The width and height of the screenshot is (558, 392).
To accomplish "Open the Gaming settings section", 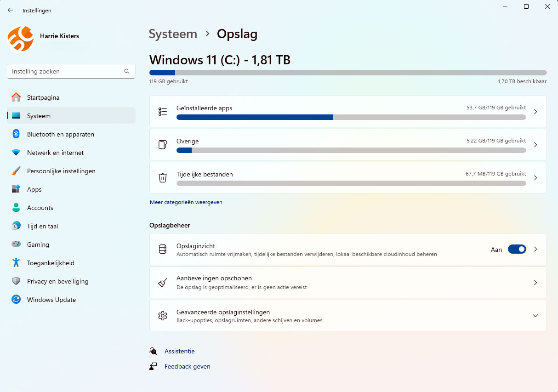I will 71,244.
